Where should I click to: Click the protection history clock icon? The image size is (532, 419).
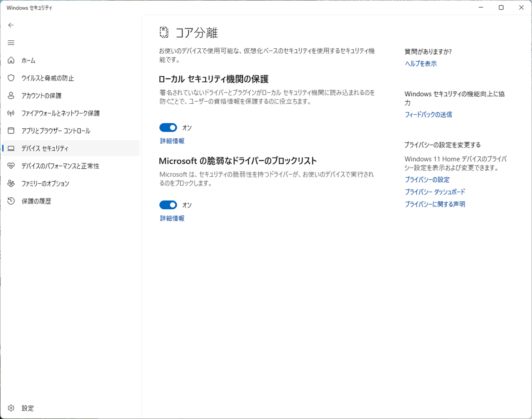pyautogui.click(x=11, y=201)
